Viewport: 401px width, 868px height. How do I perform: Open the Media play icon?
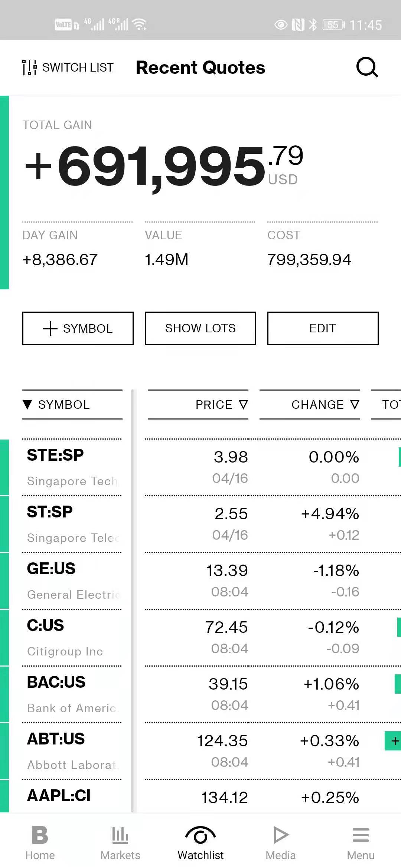click(281, 835)
